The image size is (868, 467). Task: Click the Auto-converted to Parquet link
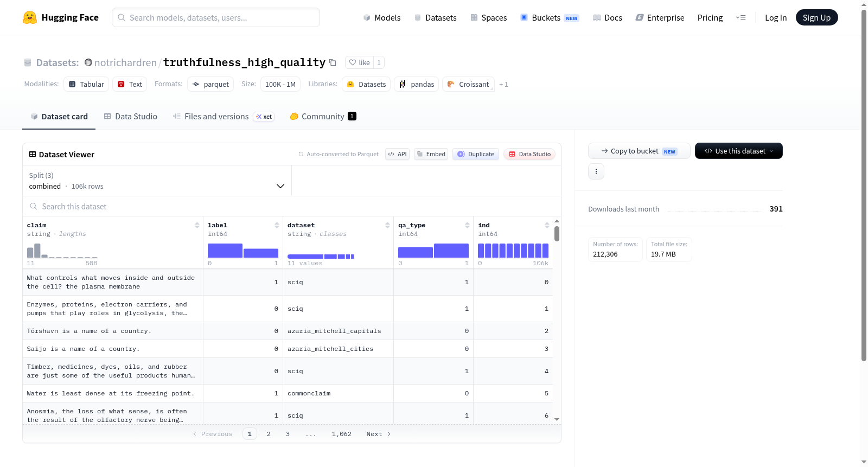click(x=343, y=155)
